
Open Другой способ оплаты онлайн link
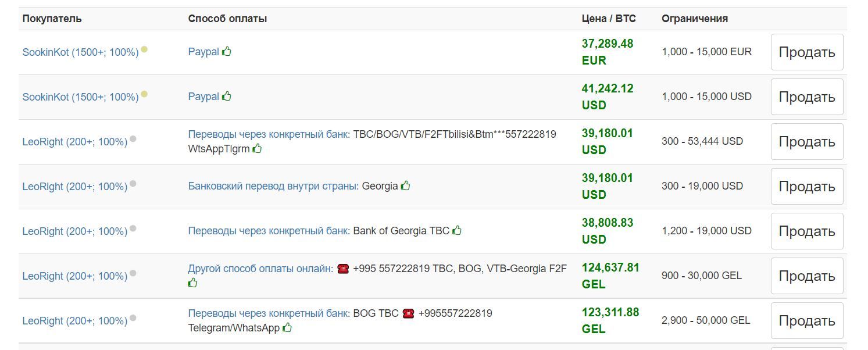[x=260, y=269]
